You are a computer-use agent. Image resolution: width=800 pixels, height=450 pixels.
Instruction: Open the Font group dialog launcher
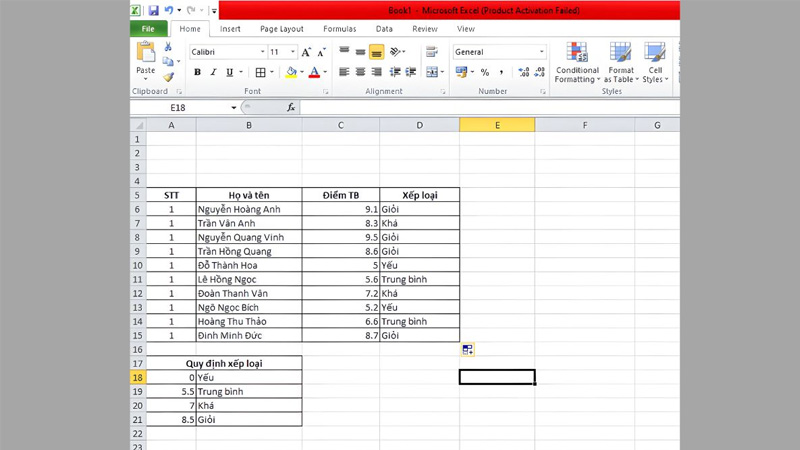pos(326,92)
